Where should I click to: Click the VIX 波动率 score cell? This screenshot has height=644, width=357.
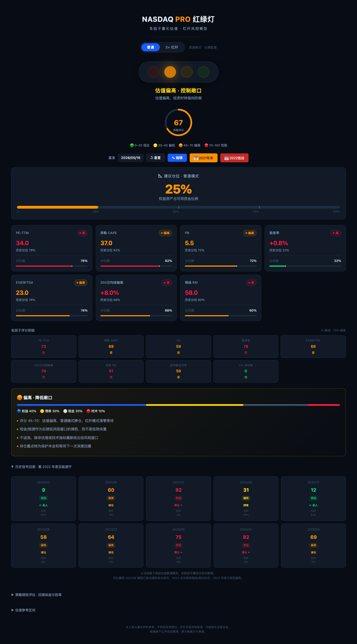click(246, 371)
